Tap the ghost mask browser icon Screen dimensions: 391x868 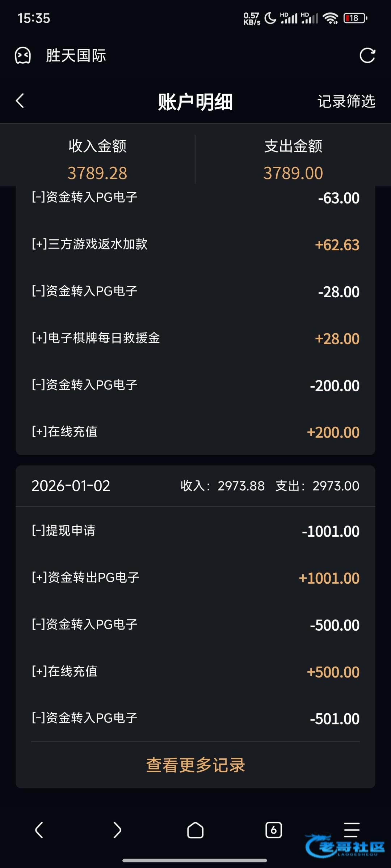[x=23, y=56]
